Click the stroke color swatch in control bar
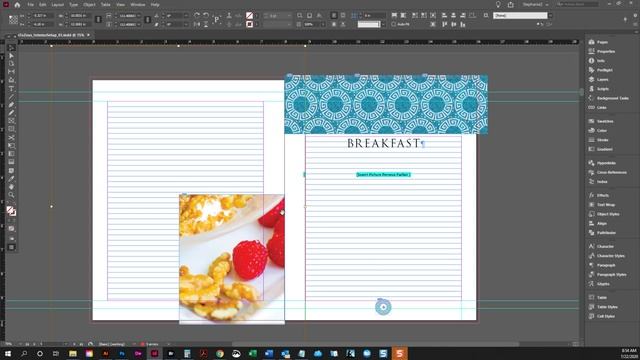This screenshot has height=360, width=640. pyautogui.click(x=249, y=24)
